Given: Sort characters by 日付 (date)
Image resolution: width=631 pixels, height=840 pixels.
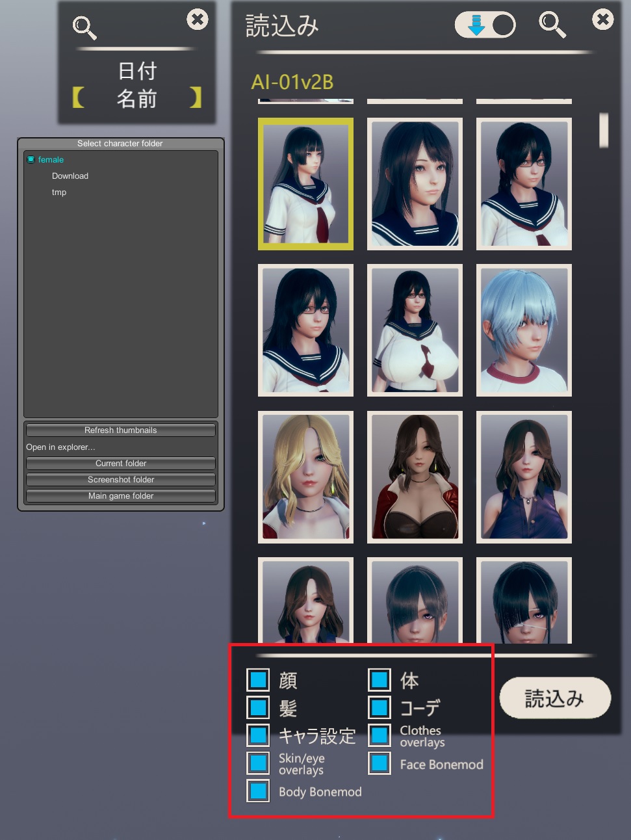Looking at the screenshot, I should [137, 71].
